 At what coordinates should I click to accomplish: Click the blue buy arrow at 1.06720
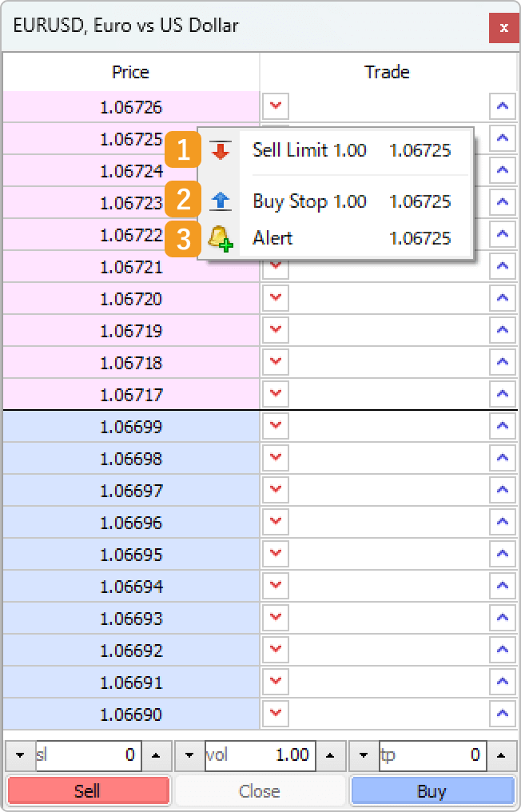pos(503,298)
